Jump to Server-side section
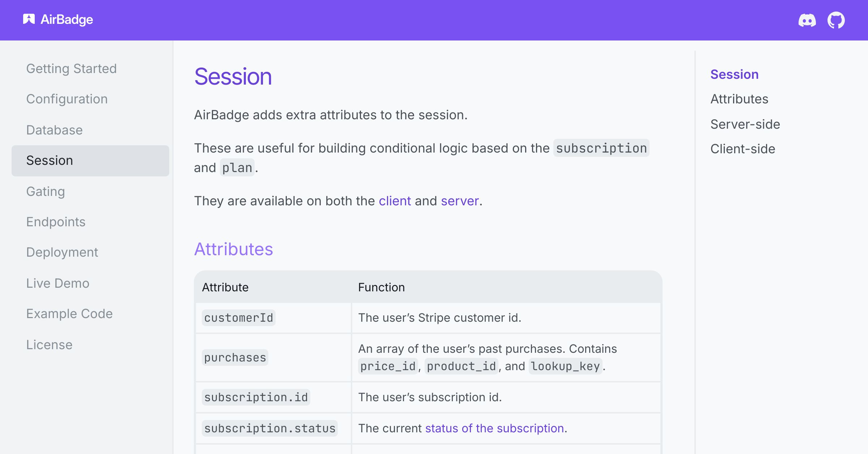868x454 pixels. 745,124
